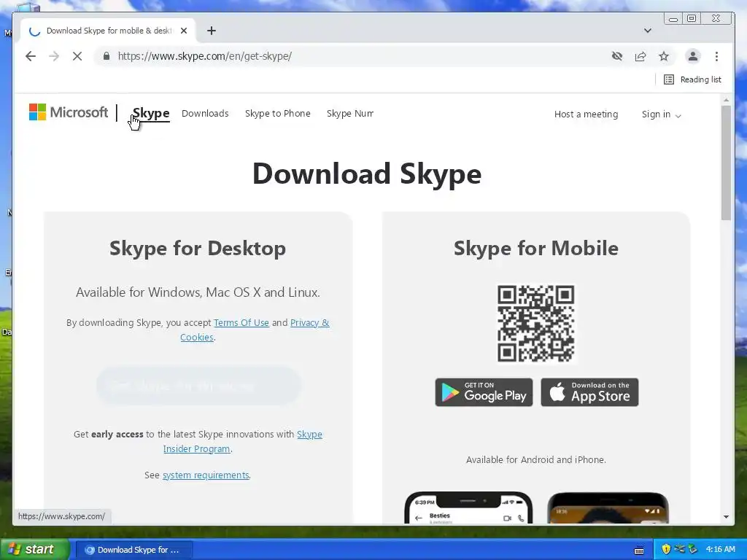Viewport: 747px width, 560px height.
Task: Open a new tab with the plus button
Action: [212, 31]
